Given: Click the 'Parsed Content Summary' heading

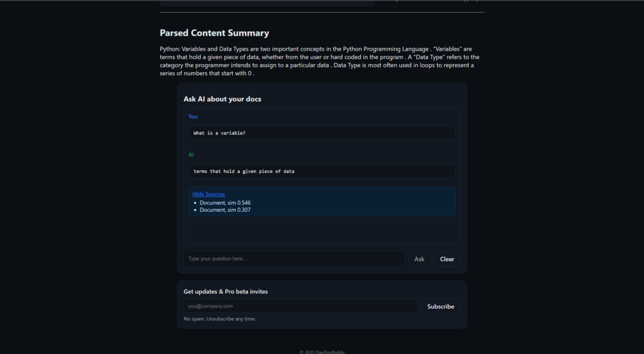Looking at the screenshot, I should pos(215,33).
